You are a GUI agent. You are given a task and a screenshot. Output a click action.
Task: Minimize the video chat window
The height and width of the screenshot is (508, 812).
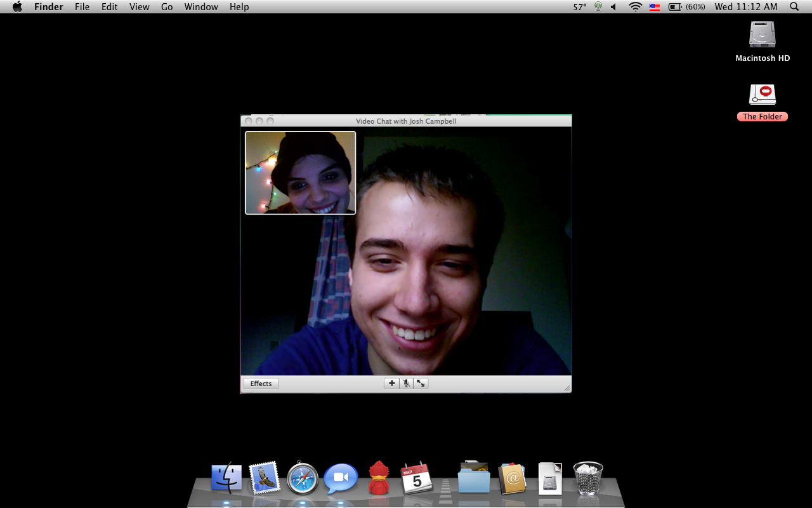pyautogui.click(x=259, y=121)
